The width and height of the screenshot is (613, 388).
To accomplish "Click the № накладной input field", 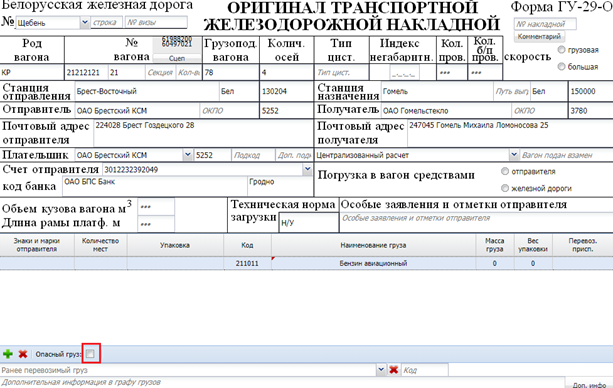I will coord(545,24).
